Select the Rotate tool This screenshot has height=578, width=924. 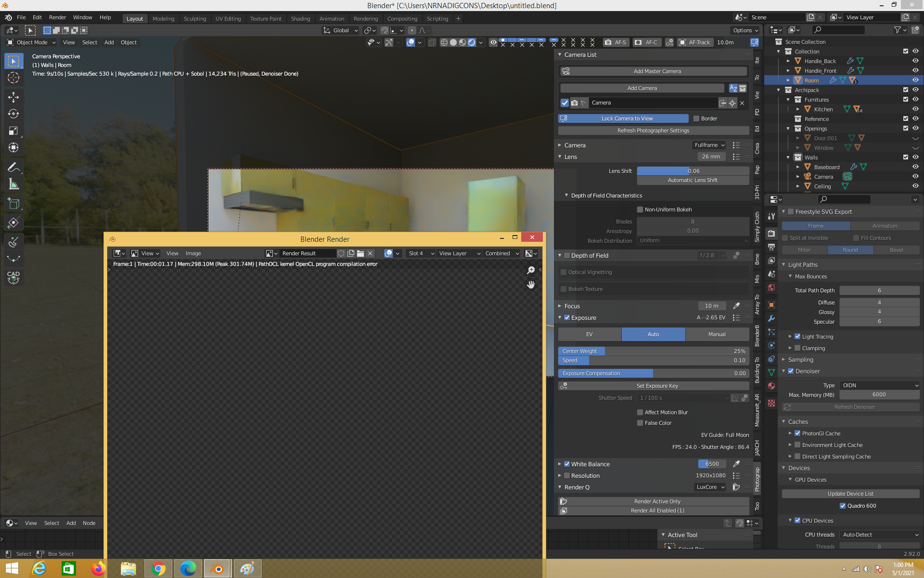click(x=13, y=114)
